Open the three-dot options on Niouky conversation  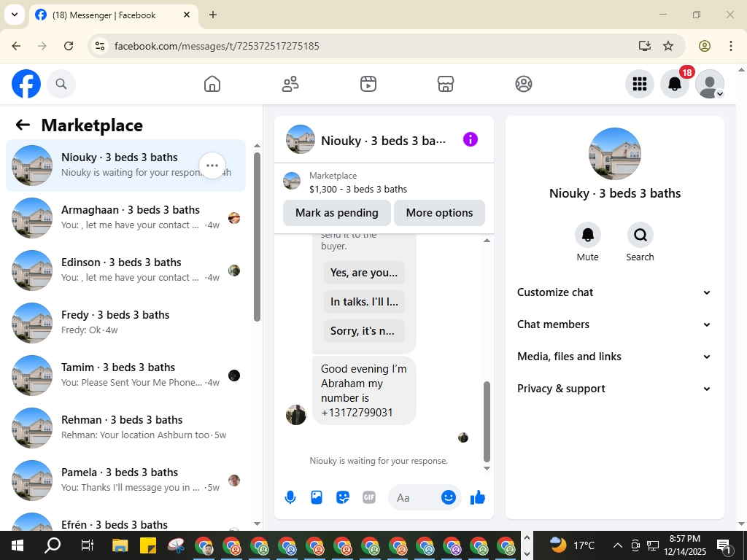[x=212, y=166]
